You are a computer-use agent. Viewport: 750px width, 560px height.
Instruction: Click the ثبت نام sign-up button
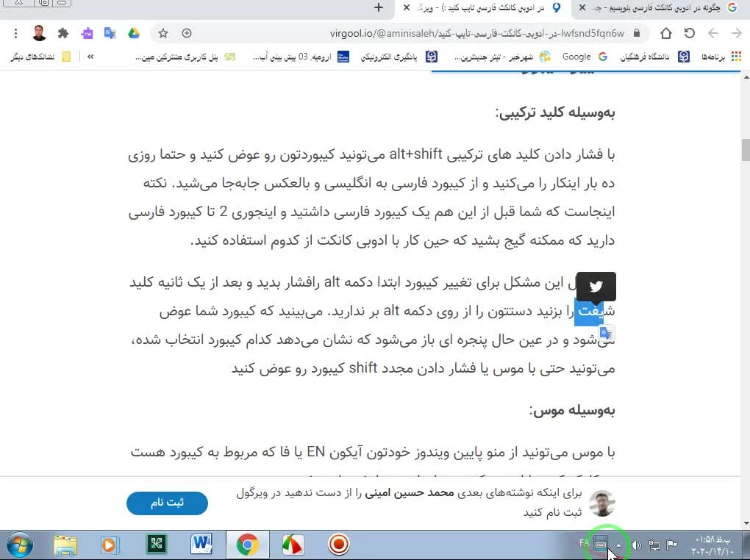167,503
